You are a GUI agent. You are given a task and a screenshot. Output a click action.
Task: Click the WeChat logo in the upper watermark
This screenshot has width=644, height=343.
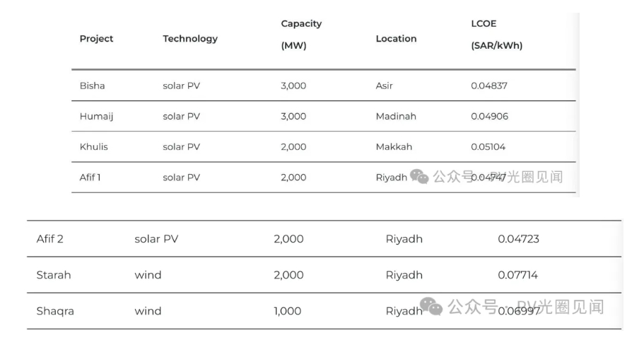tap(419, 177)
